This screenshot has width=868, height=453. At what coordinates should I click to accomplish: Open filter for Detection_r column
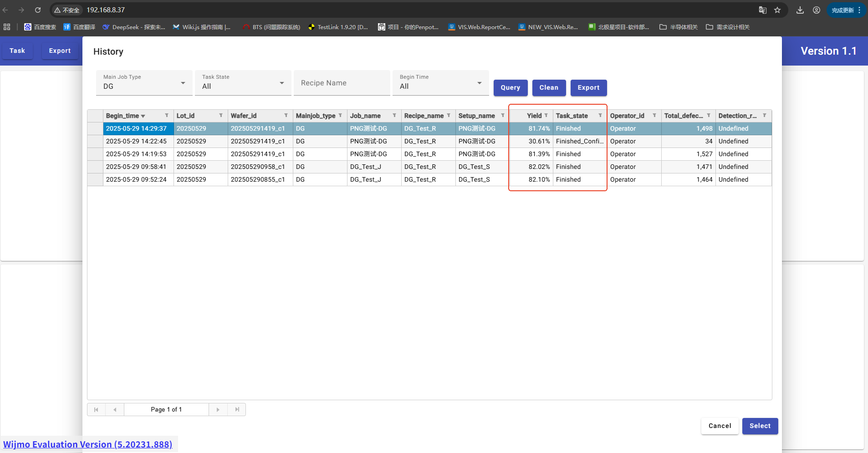click(x=765, y=116)
